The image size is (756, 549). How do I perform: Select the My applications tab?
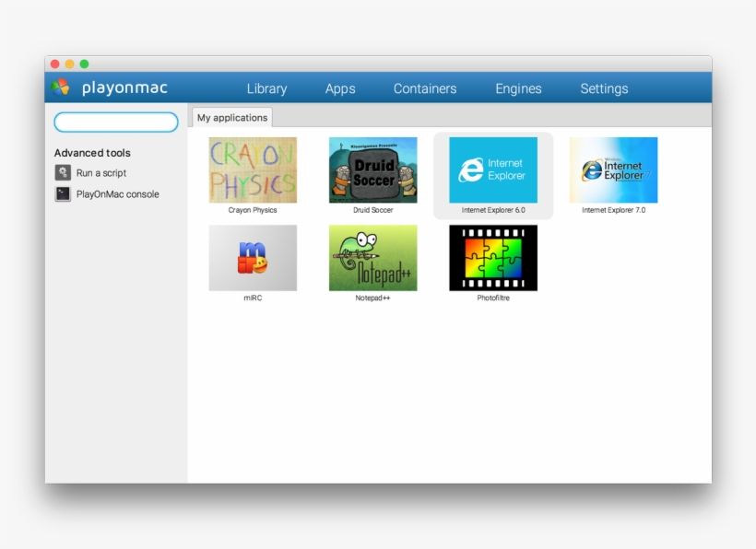tap(232, 117)
